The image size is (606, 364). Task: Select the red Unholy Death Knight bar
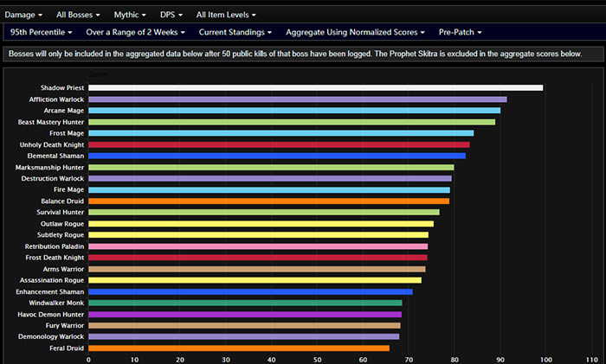click(279, 144)
